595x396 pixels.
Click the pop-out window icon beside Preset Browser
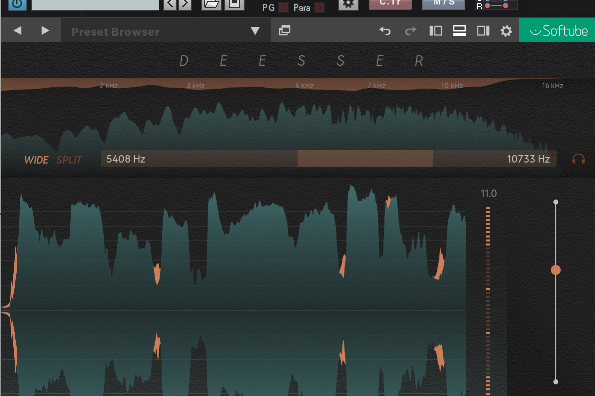click(x=284, y=30)
